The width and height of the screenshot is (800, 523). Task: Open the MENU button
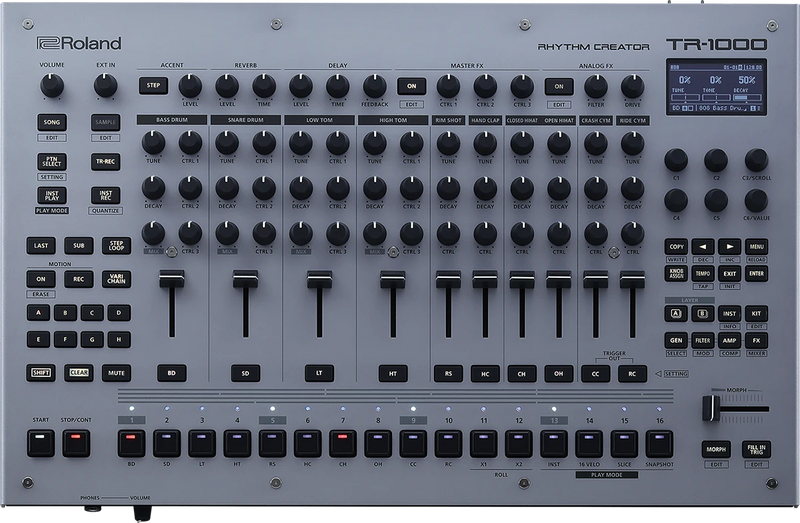point(757,247)
